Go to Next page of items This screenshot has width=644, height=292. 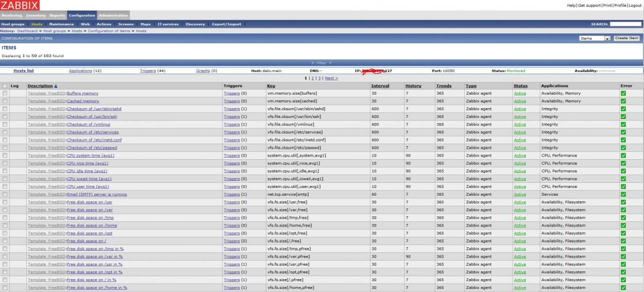click(331, 78)
